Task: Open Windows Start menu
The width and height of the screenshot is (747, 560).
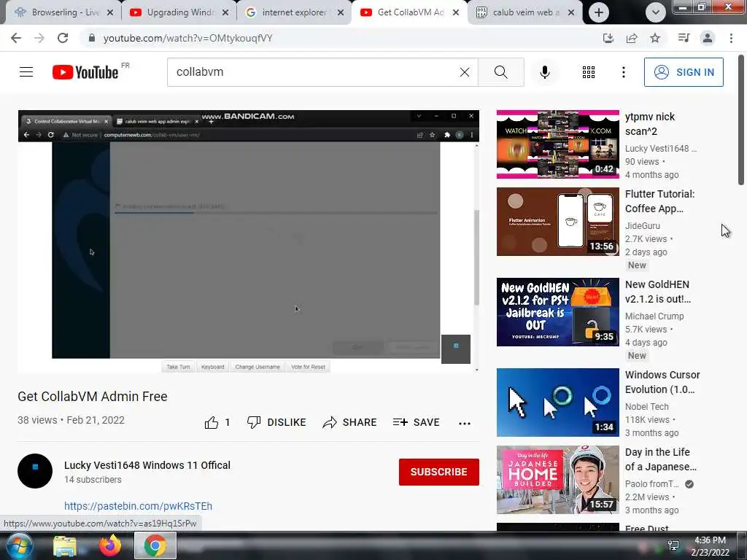Action: (x=19, y=545)
